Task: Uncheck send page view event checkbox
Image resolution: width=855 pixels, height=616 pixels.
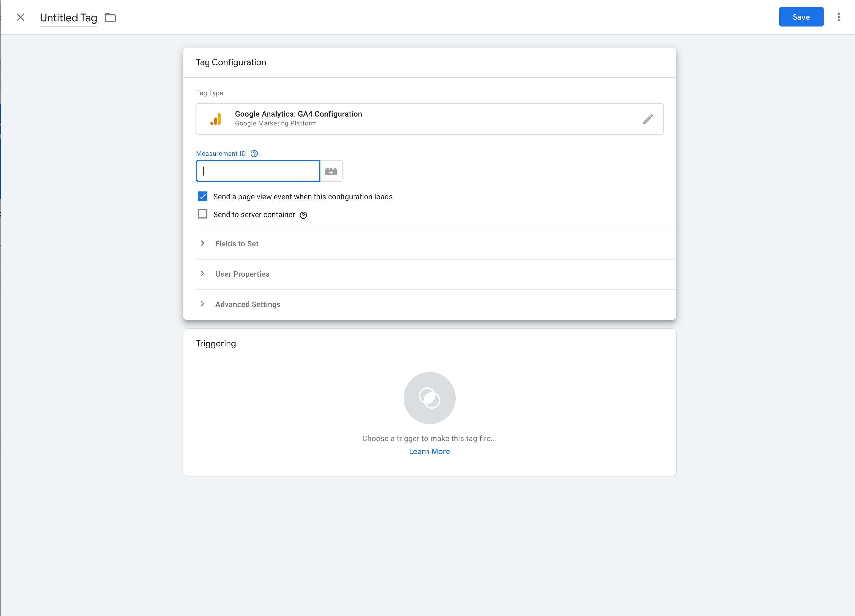Action: coord(203,196)
